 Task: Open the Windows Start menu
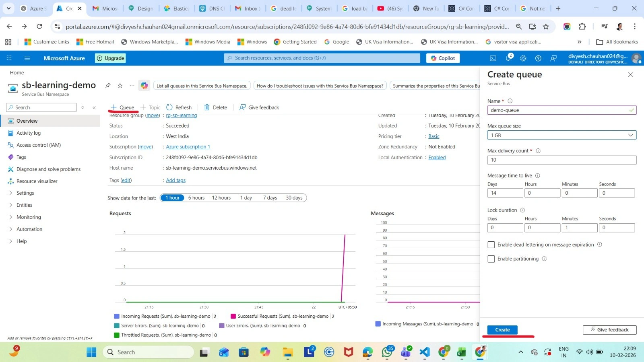pyautogui.click(x=91, y=352)
